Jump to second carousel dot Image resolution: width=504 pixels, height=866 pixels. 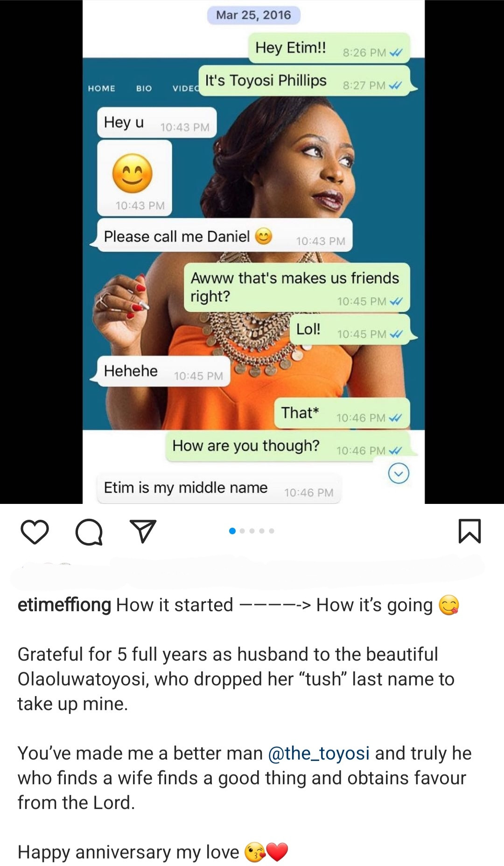(242, 531)
